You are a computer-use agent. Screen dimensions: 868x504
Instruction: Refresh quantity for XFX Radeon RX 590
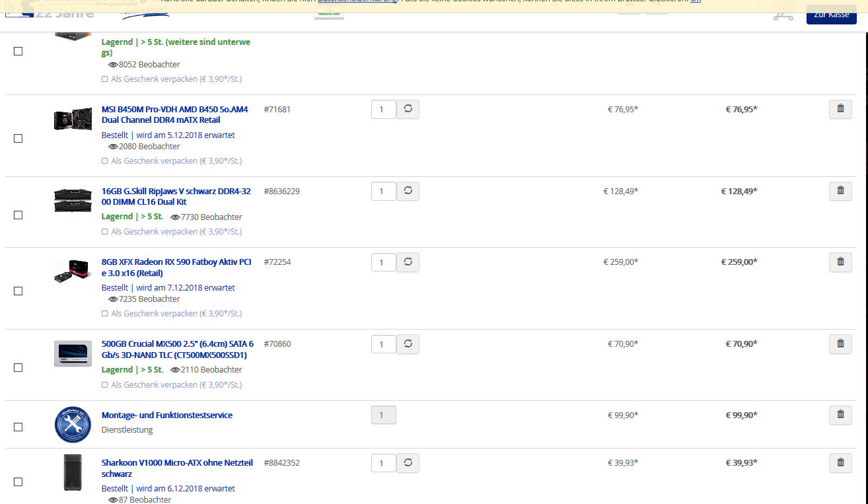tap(408, 262)
